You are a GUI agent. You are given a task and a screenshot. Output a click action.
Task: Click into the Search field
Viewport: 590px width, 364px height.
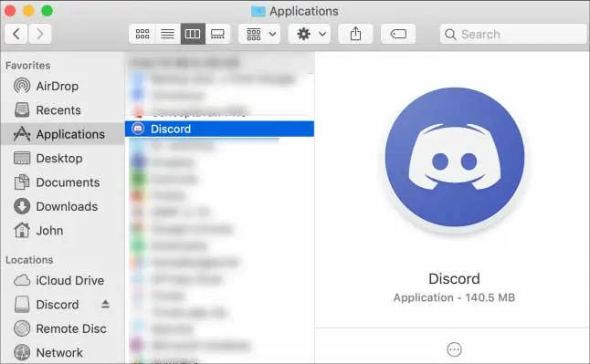513,34
